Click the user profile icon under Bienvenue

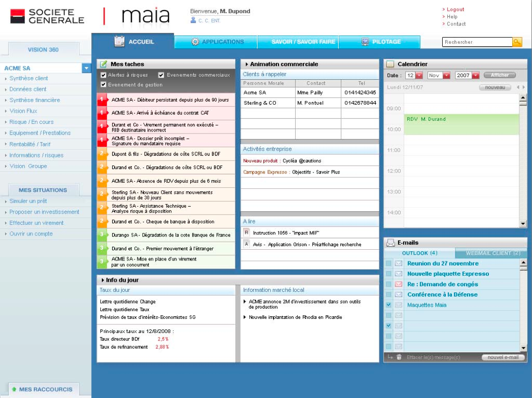(193, 20)
